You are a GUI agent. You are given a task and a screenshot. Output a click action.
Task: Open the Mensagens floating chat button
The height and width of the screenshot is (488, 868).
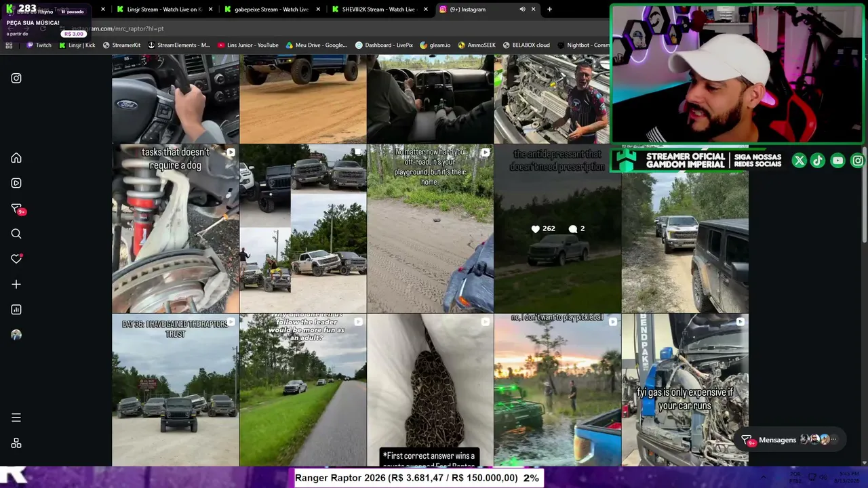791,440
